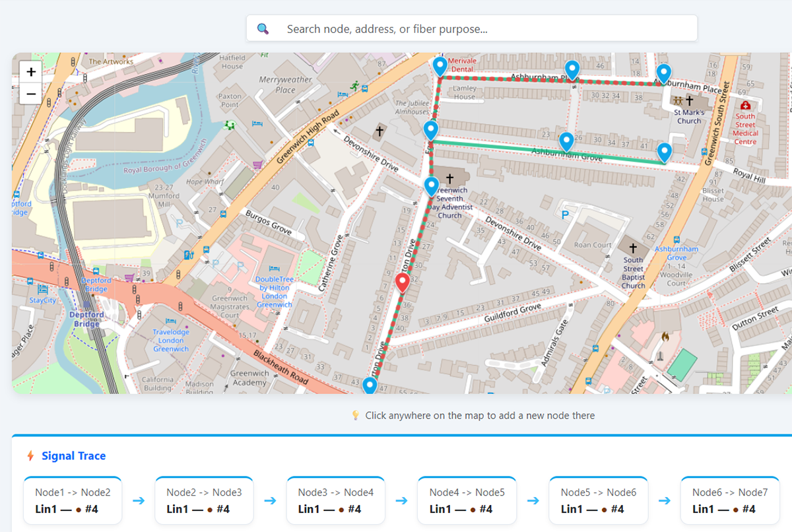Viewport: 792px width, 532px height.
Task: Select blue marker midway along Ashburnham Place
Action: (x=572, y=70)
